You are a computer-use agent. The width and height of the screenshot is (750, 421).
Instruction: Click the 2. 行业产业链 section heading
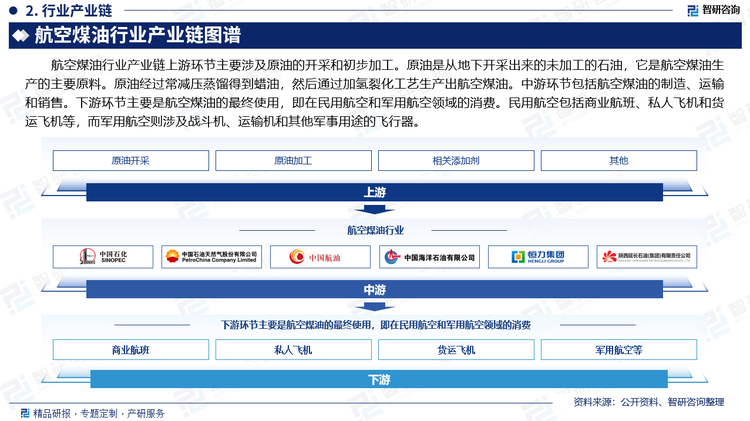click(x=69, y=10)
